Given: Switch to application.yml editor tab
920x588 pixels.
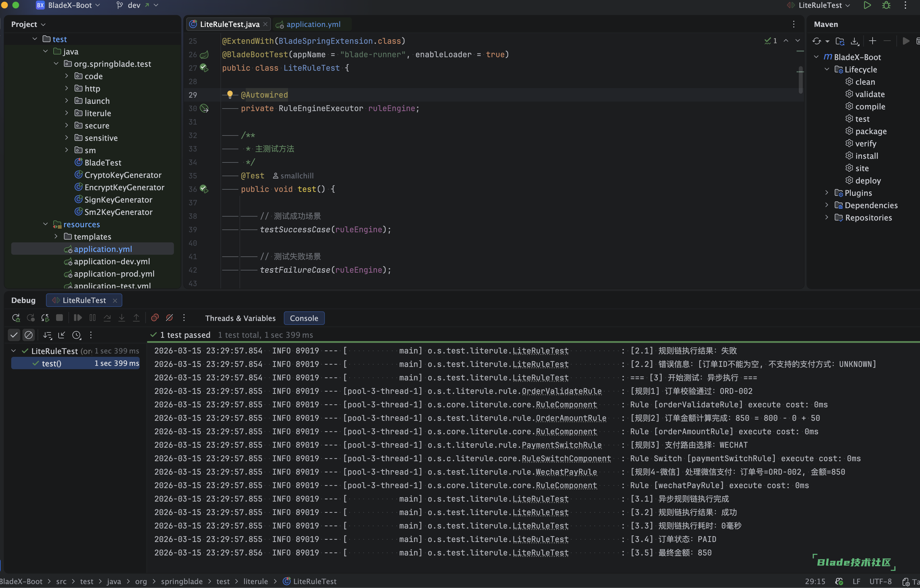Looking at the screenshot, I should [313, 24].
